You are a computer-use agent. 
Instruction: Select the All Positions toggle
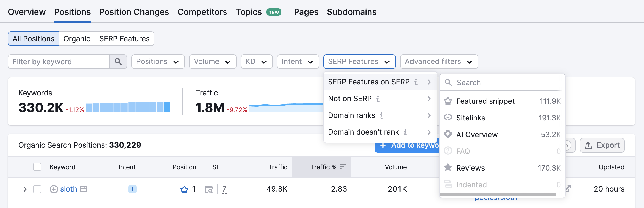coord(34,39)
